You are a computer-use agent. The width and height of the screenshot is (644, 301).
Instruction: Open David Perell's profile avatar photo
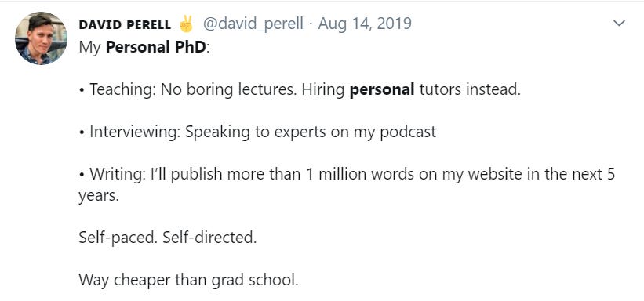coord(41,38)
